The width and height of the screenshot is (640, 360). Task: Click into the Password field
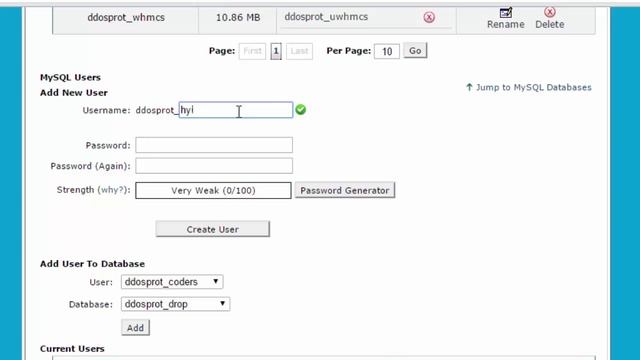(x=214, y=145)
